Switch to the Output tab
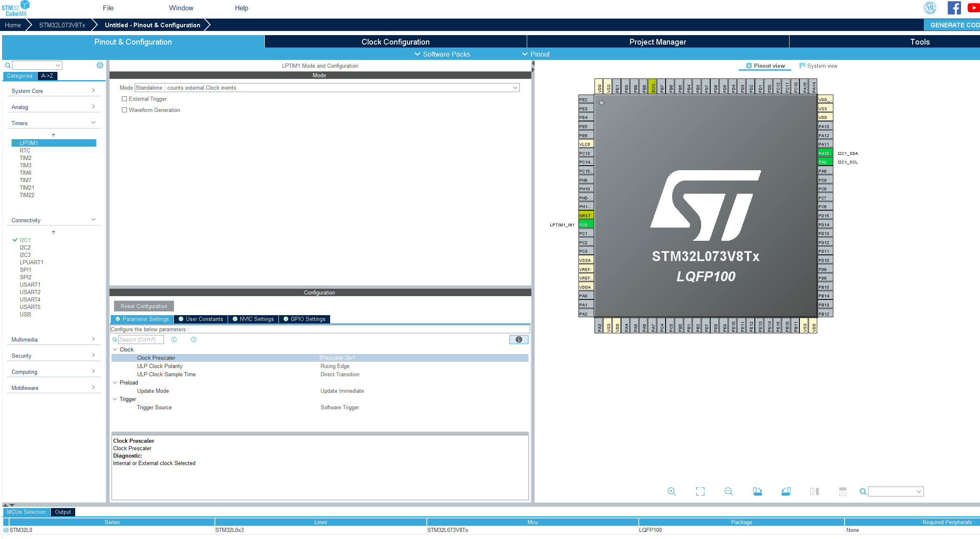This screenshot has width=980, height=539. [63, 512]
